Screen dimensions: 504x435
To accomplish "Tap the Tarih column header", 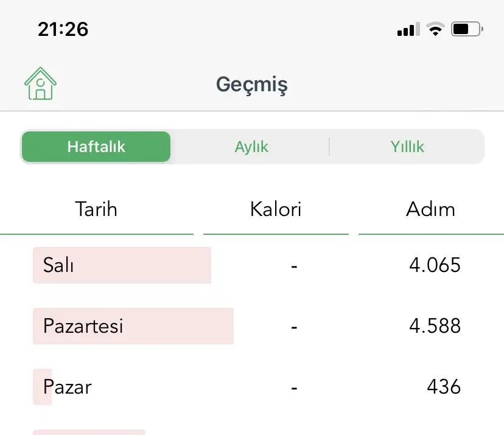I will click(x=96, y=209).
